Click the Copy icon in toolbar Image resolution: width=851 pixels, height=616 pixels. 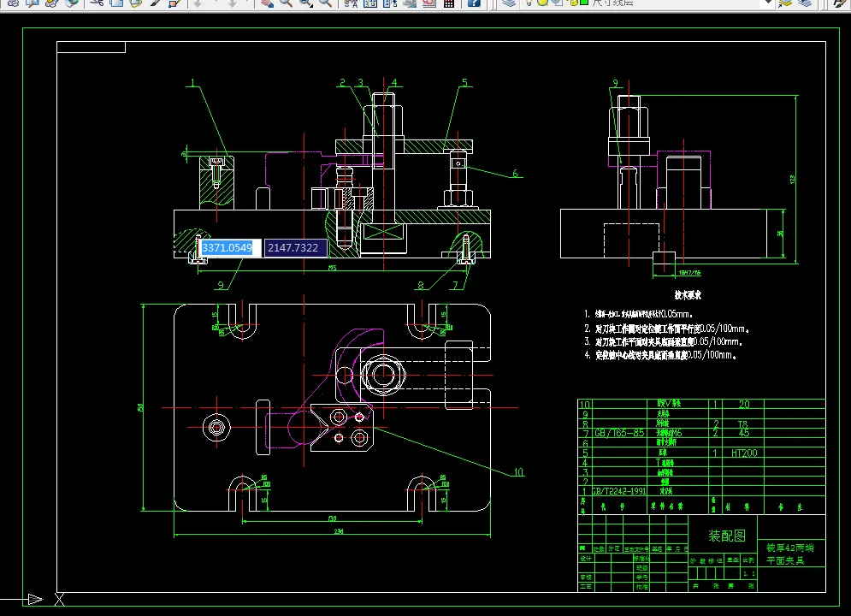point(115,3)
